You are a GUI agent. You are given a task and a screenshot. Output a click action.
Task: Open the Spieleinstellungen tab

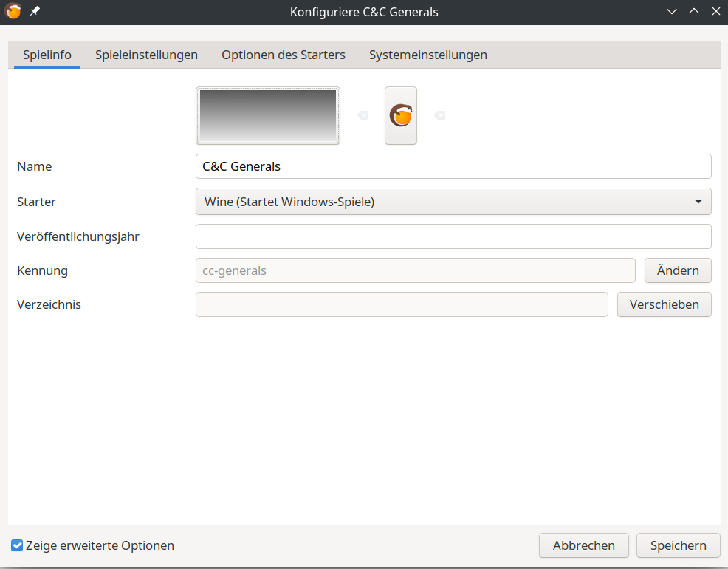pyautogui.click(x=146, y=55)
